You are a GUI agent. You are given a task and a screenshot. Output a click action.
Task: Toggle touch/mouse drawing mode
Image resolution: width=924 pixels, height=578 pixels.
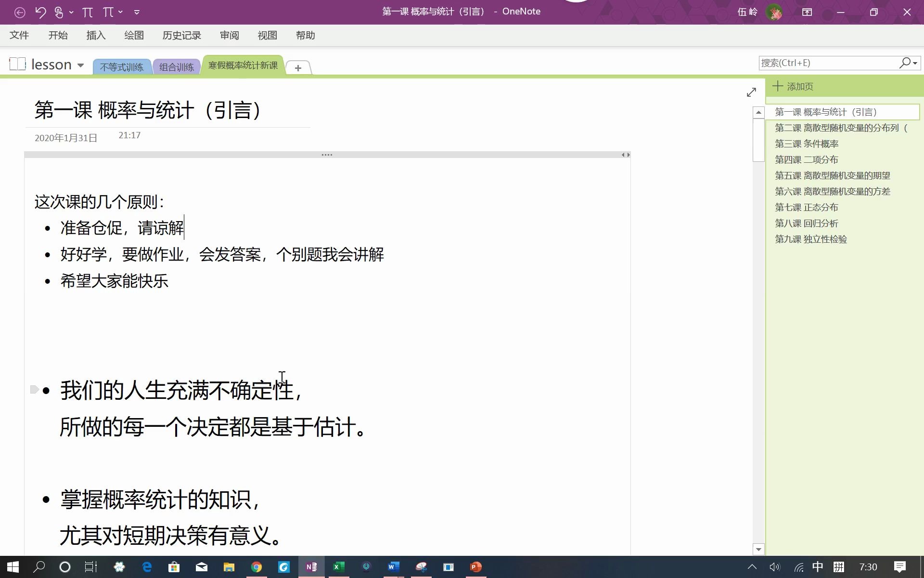(58, 12)
